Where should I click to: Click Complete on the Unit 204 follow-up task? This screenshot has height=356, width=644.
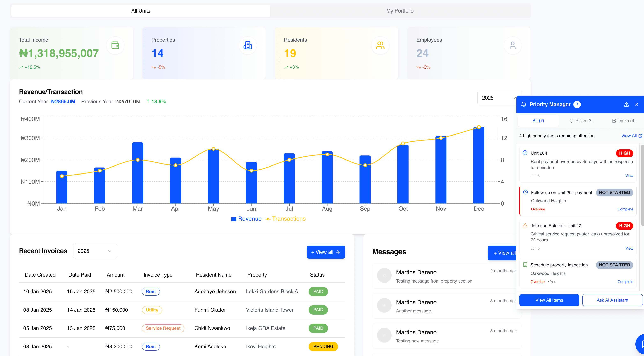(x=625, y=209)
